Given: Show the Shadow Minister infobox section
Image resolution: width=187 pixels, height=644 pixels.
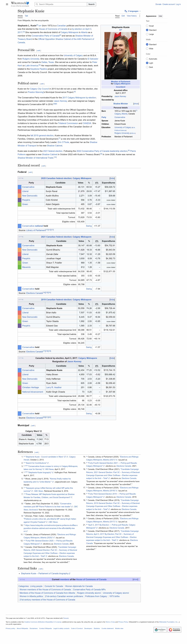Looking at the screenshot, I should [x=136, y=104].
